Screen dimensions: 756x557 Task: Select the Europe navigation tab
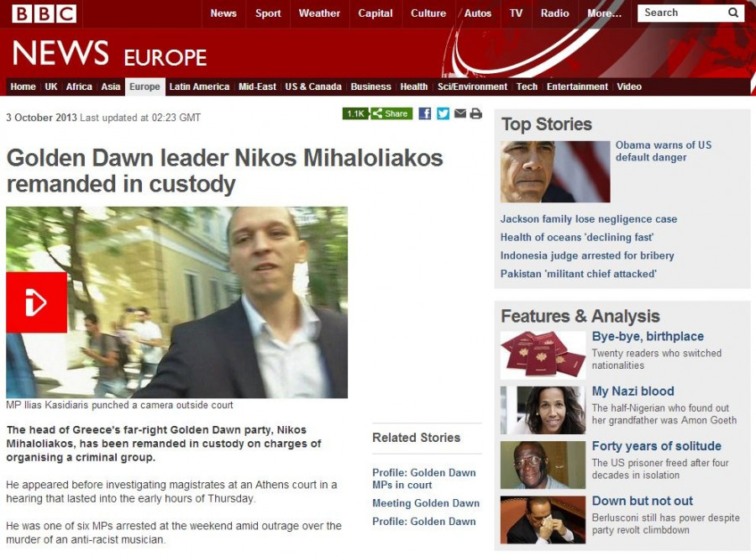coord(144,87)
